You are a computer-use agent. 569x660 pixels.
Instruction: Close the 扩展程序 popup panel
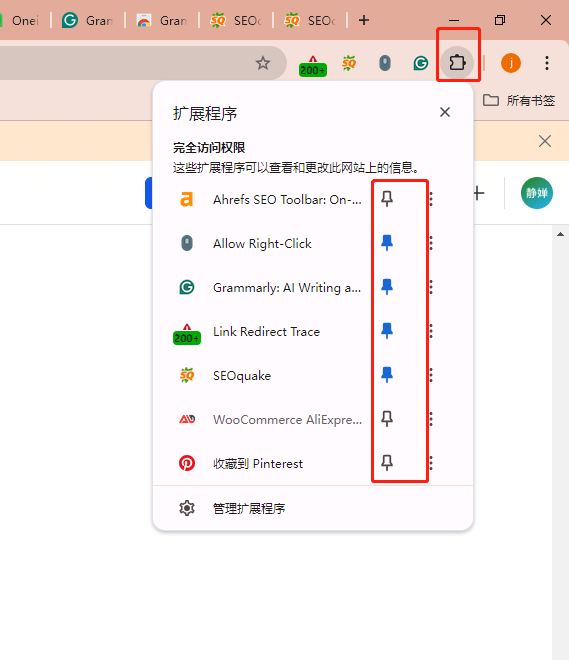click(445, 112)
